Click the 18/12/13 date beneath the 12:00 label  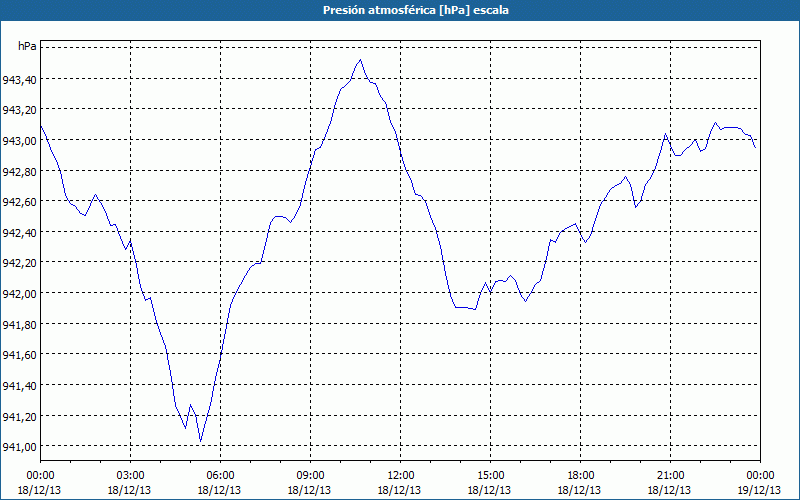click(399, 490)
